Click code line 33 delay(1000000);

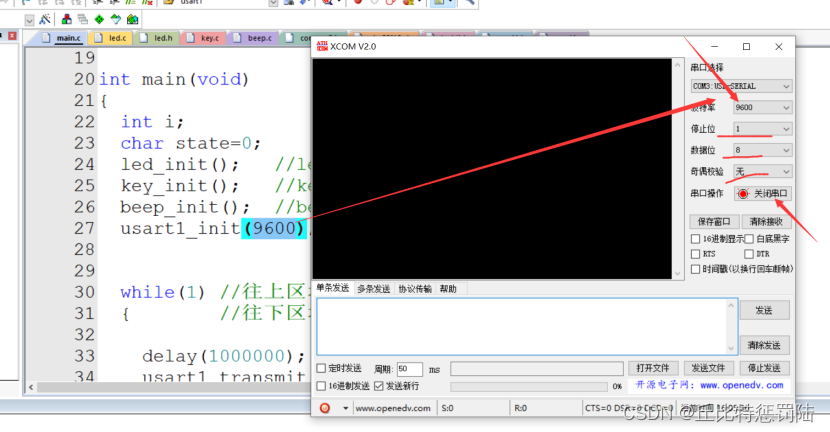pyautogui.click(x=223, y=356)
